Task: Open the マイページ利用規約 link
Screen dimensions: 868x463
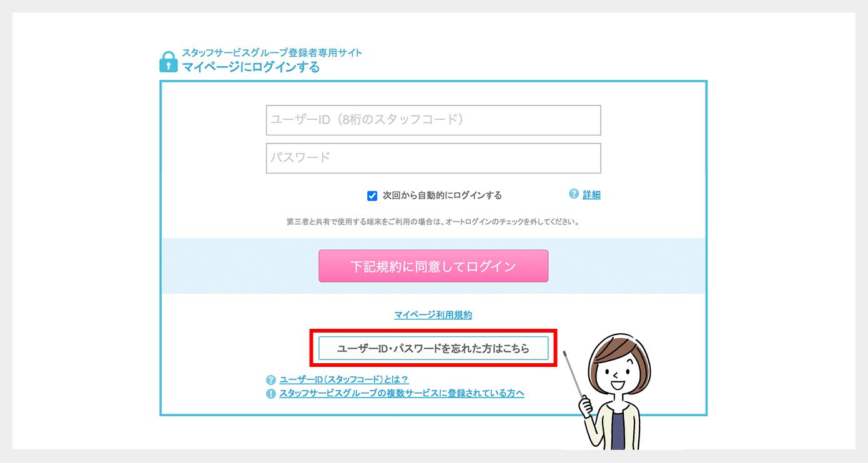Action: (x=433, y=315)
